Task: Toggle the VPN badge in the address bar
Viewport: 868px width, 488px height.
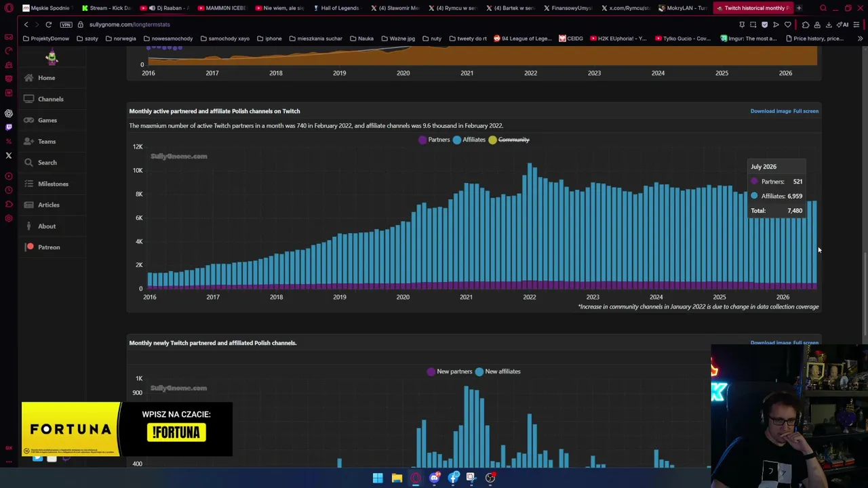Action: 66,24
